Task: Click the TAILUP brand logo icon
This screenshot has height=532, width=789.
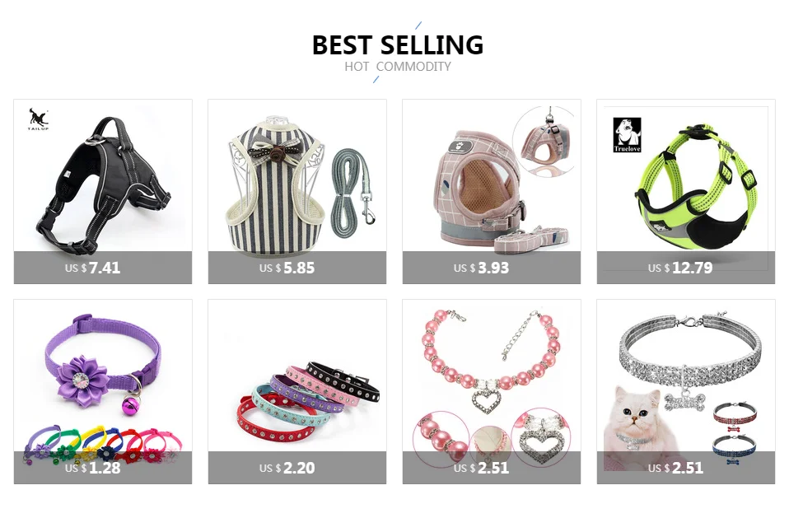Action: [x=38, y=119]
